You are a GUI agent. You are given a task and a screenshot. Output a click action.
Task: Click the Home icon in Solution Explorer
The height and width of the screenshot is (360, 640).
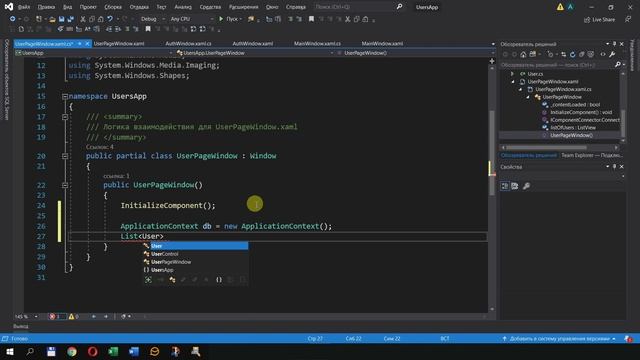(523, 54)
